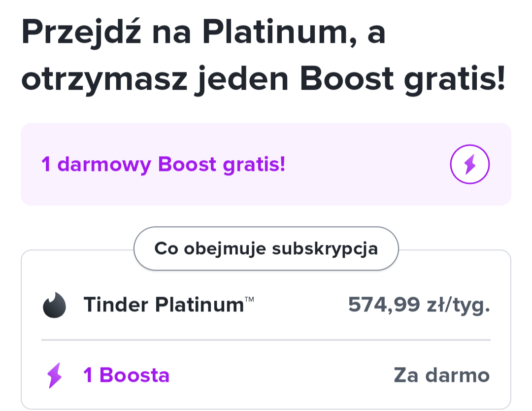
Task: Click the "Za darmo" text
Action: point(441,376)
